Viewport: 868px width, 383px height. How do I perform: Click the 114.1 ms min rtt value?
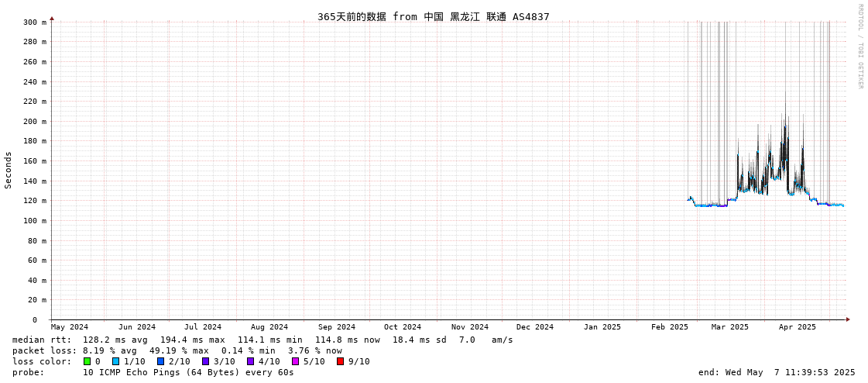[x=271, y=340]
